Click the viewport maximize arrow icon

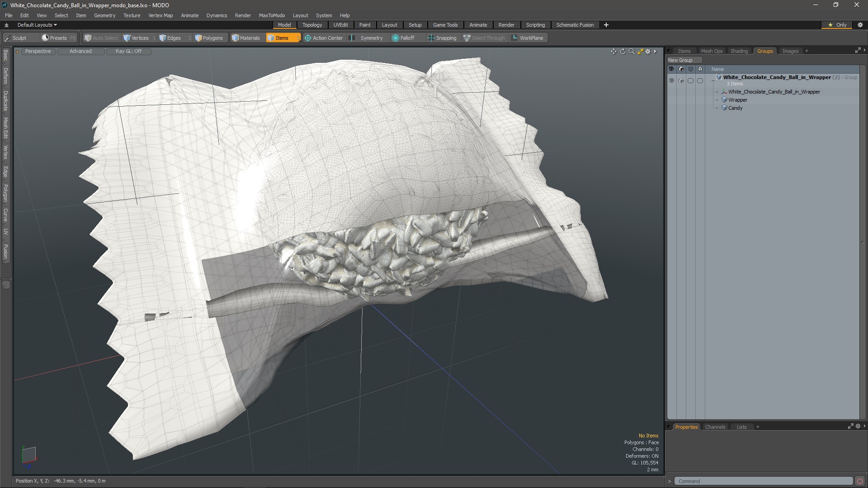640,52
